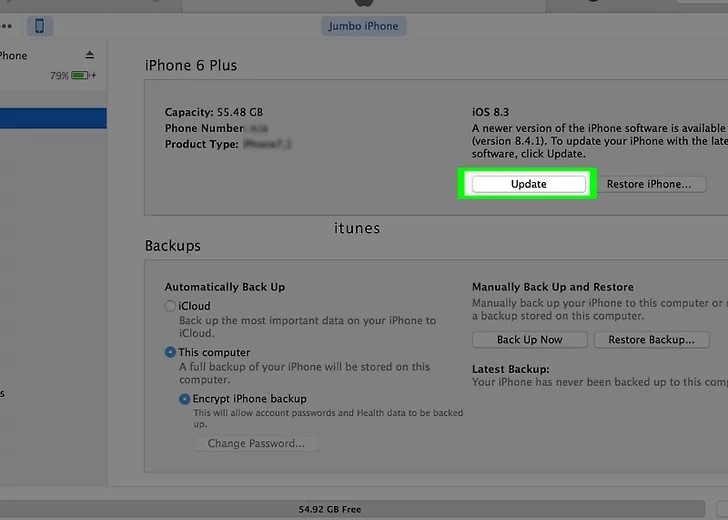Viewport: 728px width, 520px height.
Task: Click Restore iPhone... button
Action: [x=649, y=184]
